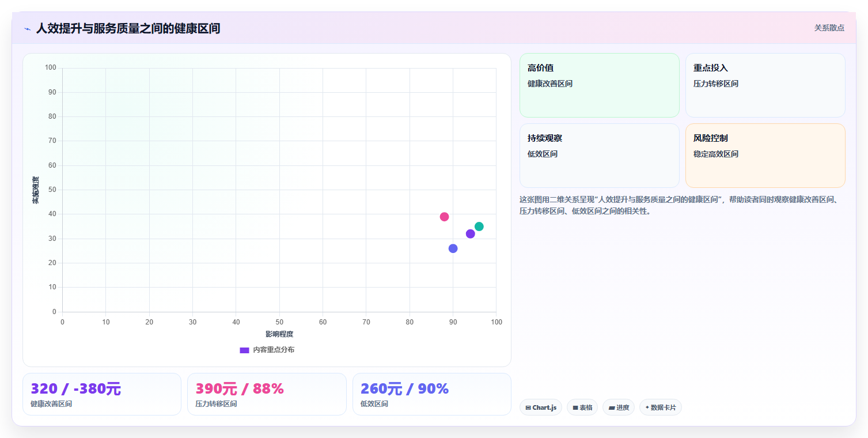
Task: Select the teal scatter point
Action: [479, 226]
